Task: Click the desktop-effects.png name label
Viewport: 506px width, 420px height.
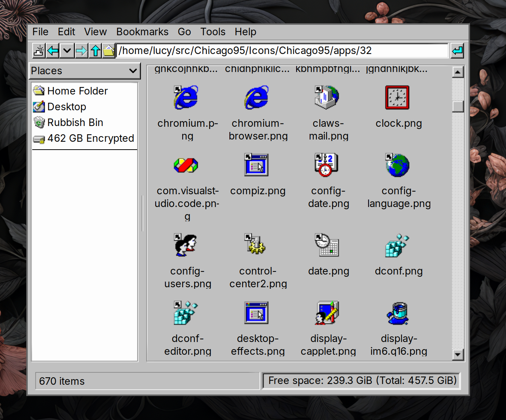Action: coord(258,345)
